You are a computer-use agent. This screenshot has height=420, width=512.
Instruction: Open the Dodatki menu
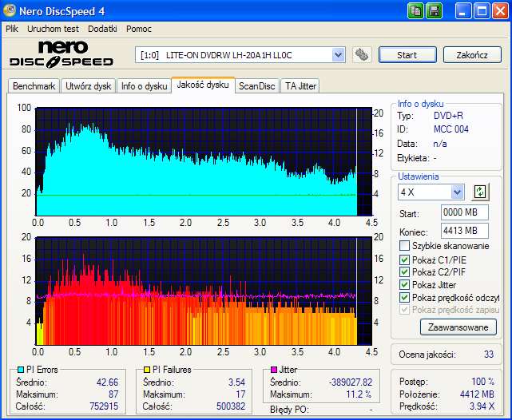pyautogui.click(x=102, y=29)
